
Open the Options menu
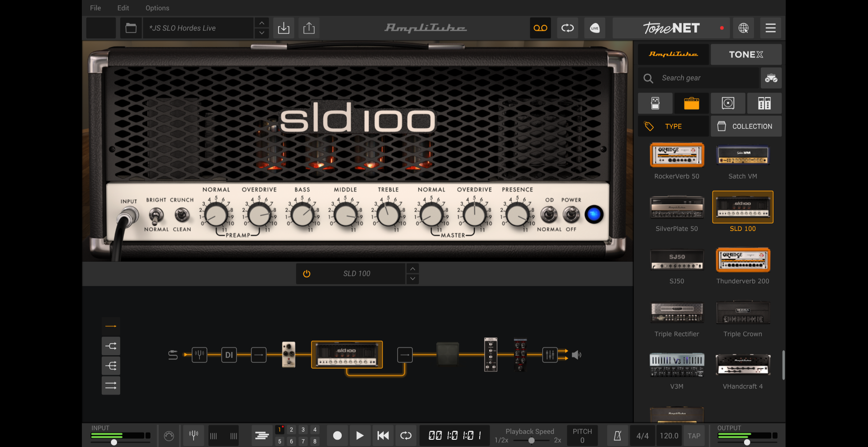pyautogui.click(x=157, y=8)
